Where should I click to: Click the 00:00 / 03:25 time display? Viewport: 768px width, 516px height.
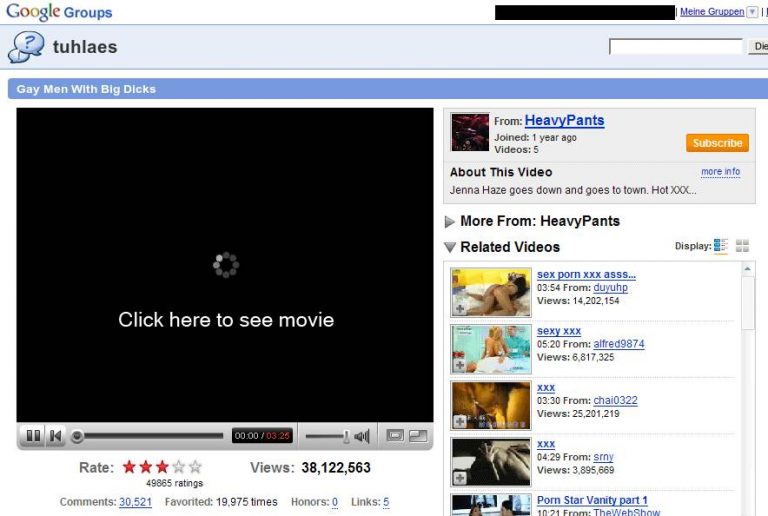tap(262, 436)
